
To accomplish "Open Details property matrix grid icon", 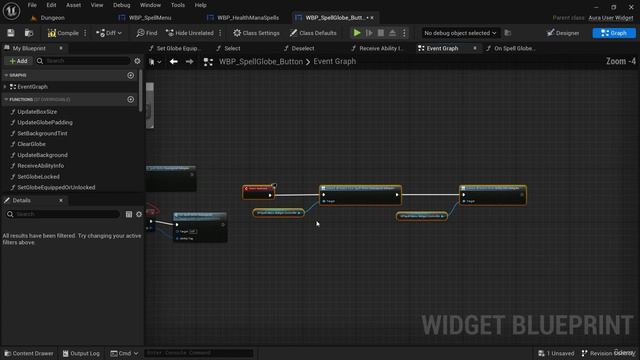I will point(129,214).
